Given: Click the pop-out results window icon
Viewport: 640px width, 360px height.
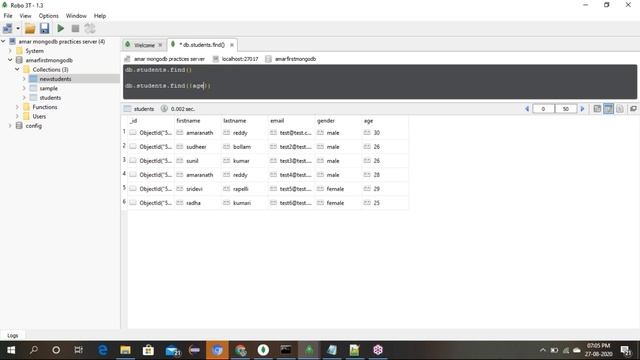Looking at the screenshot, I should [x=633, y=109].
